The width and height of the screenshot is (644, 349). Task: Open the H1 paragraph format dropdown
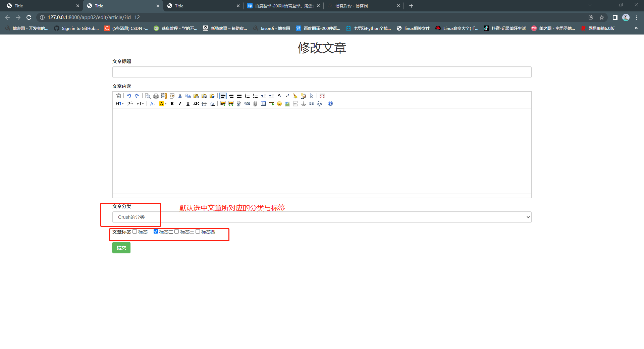[x=119, y=104]
